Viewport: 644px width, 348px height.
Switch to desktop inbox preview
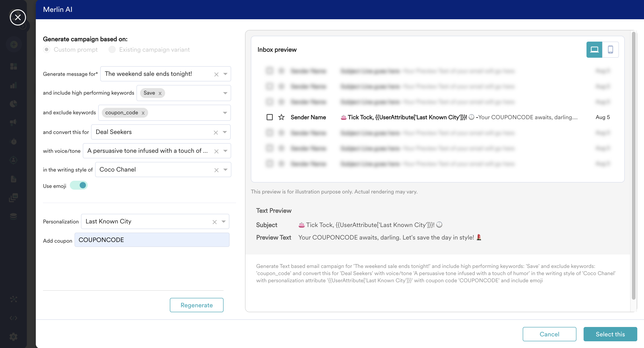tap(594, 49)
